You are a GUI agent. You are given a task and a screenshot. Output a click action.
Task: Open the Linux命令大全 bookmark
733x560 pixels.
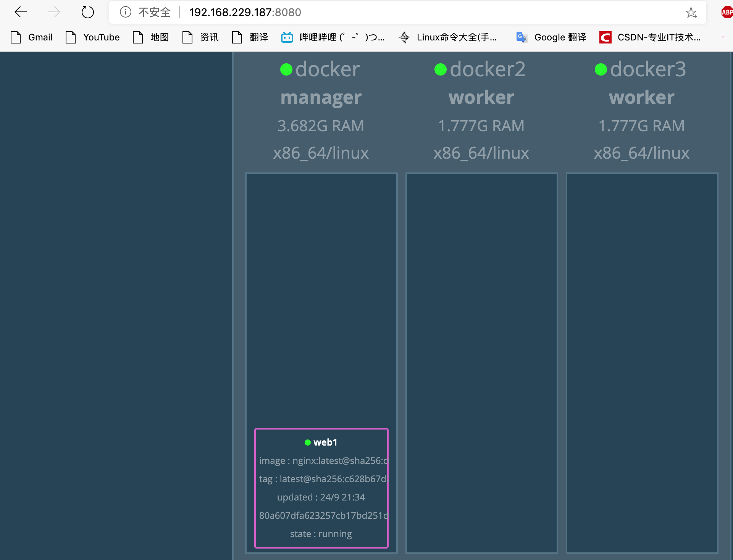(448, 37)
